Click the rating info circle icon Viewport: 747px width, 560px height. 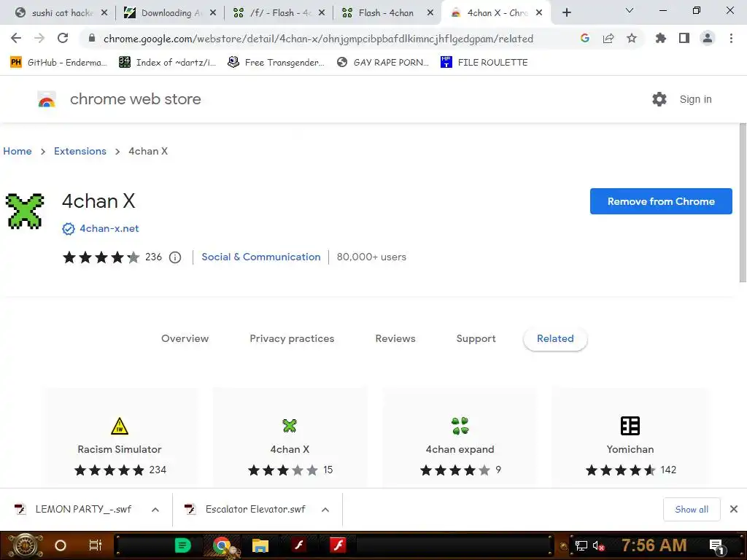coord(175,257)
